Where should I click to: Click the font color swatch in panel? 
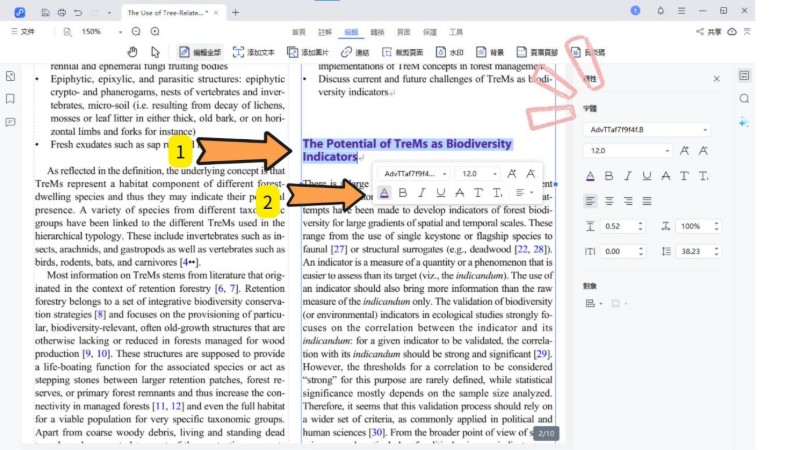(590, 176)
